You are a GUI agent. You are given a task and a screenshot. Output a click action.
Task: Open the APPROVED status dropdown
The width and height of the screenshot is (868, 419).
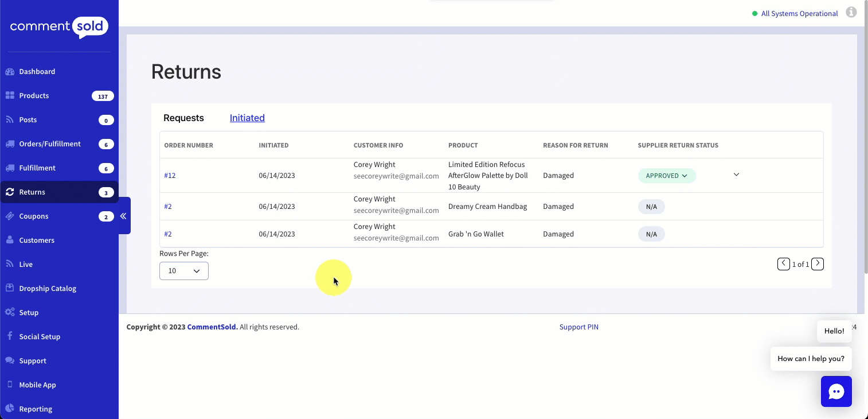tap(667, 176)
